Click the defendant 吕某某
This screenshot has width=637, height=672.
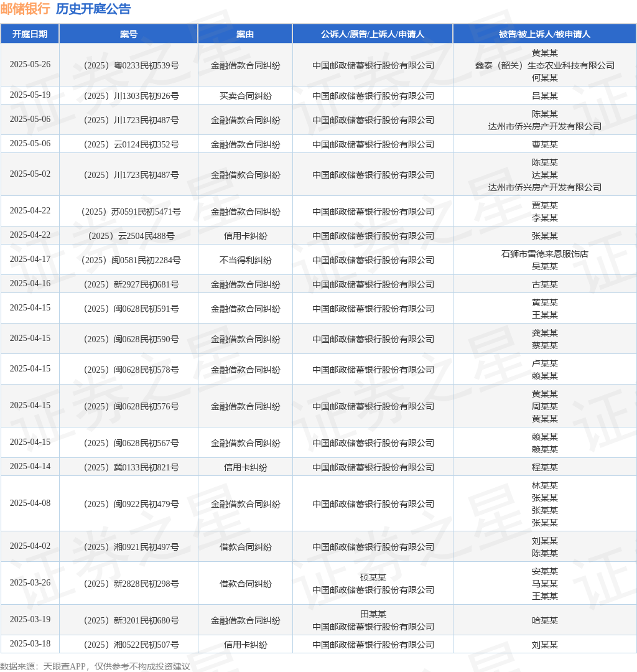tap(545, 96)
